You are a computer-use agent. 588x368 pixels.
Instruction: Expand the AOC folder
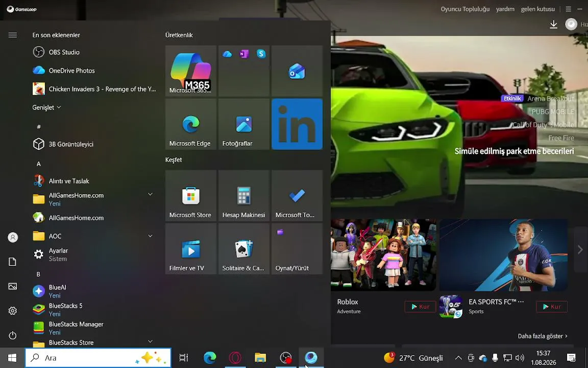click(150, 236)
